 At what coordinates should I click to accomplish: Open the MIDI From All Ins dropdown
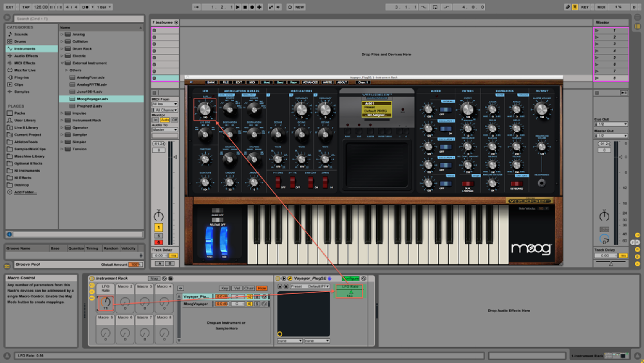click(164, 104)
